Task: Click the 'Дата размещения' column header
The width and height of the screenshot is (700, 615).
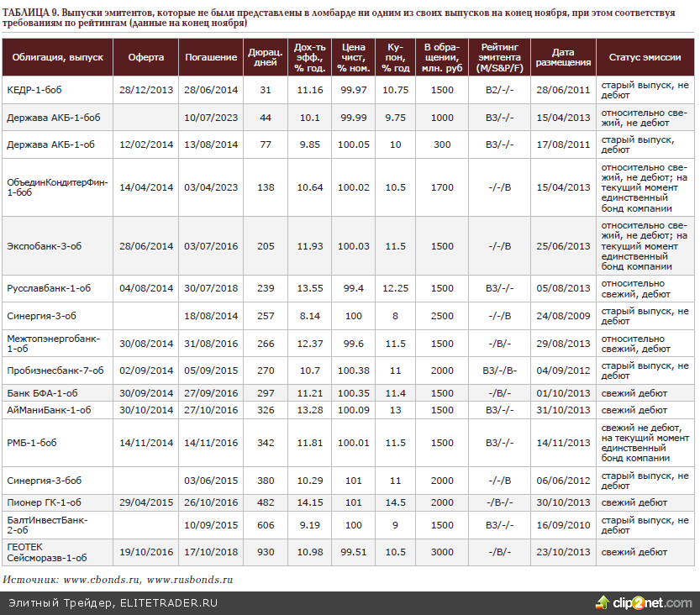Action: click(563, 58)
